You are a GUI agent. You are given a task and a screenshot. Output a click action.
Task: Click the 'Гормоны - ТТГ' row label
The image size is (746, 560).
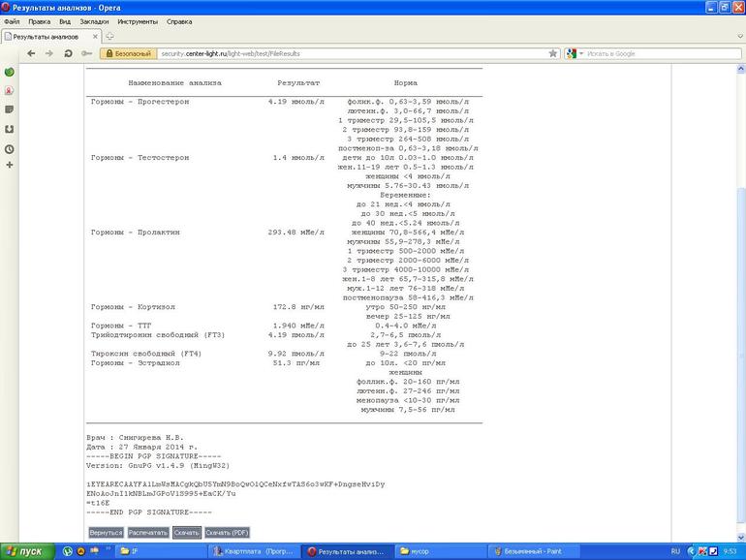[121, 326]
